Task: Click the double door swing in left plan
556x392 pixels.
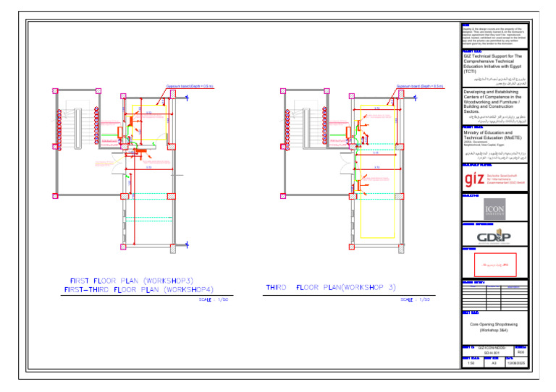Action: (119, 163)
